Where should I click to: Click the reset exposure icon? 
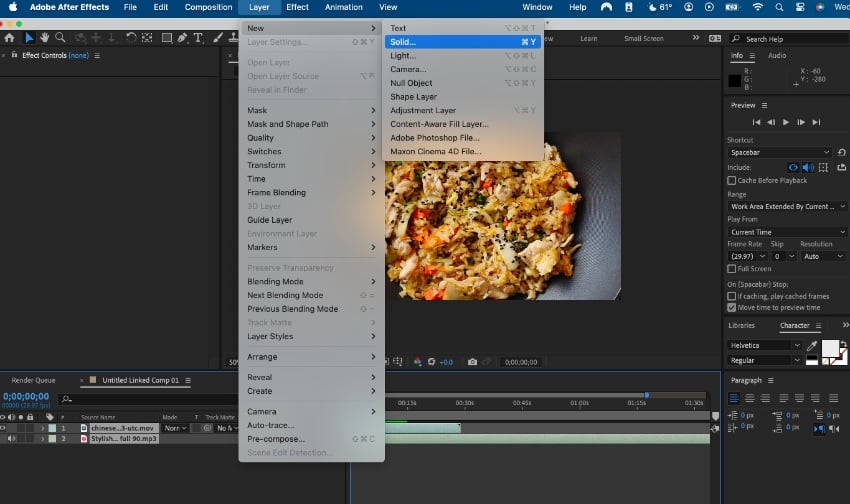pos(432,362)
